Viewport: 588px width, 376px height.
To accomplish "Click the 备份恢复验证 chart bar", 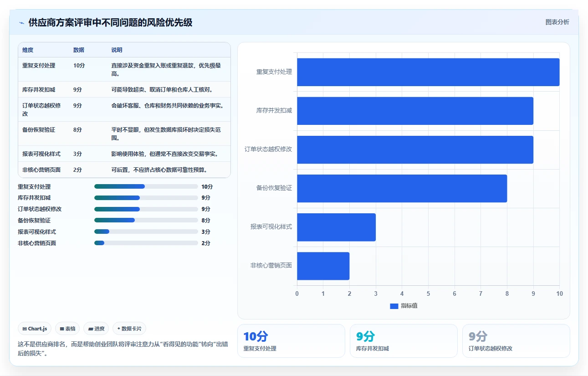I will click(x=402, y=188).
